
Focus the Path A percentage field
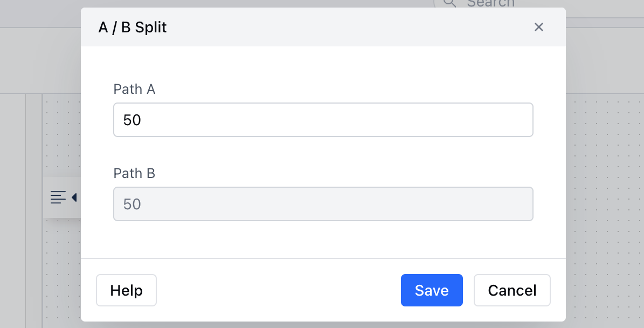pos(323,120)
